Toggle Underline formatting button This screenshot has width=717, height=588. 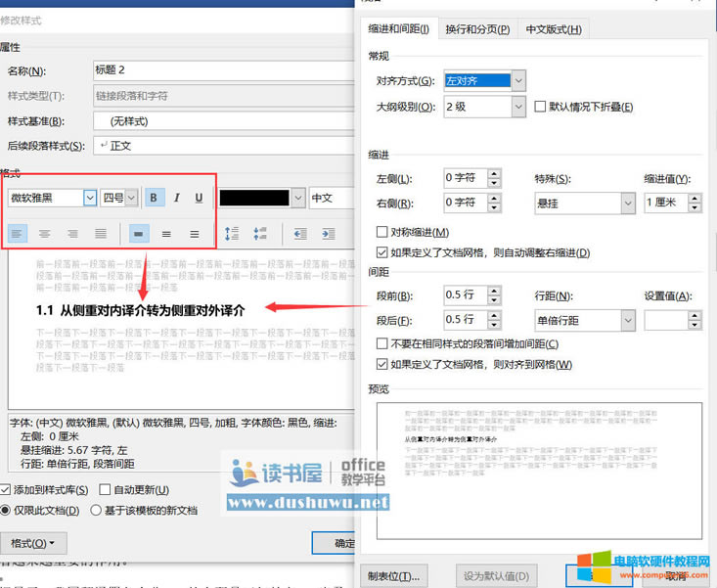[x=200, y=198]
